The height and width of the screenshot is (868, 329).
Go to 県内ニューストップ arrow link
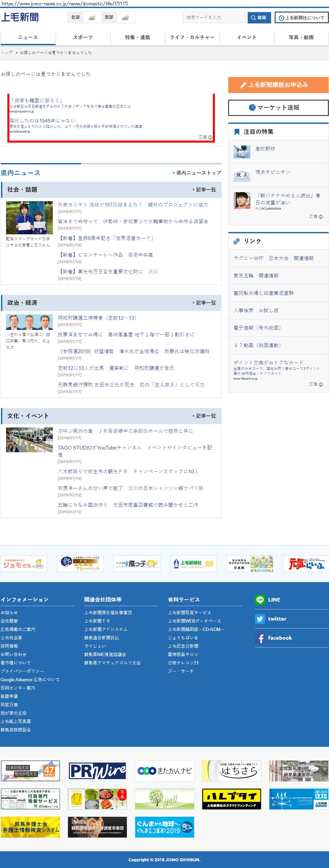[x=197, y=173]
